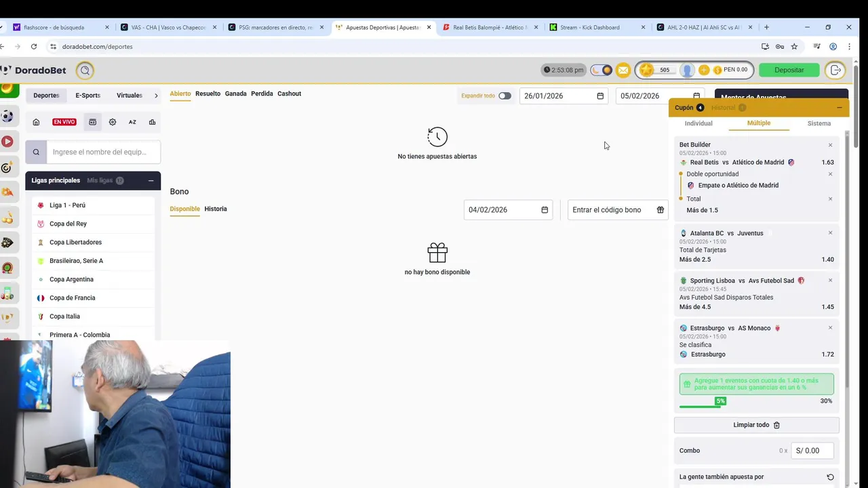
Task: Select the Individual coupon tab
Action: (x=698, y=123)
